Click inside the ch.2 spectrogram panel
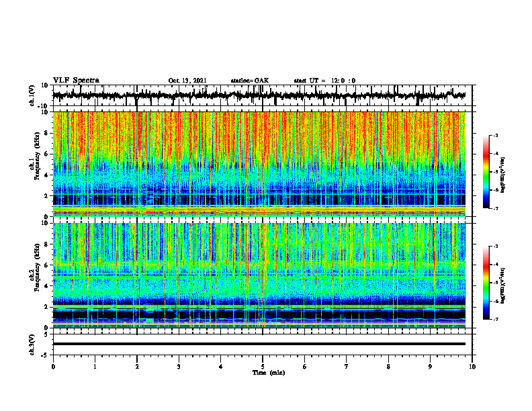Image resolution: width=532 pixels, height=411 pixels. pyautogui.click(x=259, y=275)
